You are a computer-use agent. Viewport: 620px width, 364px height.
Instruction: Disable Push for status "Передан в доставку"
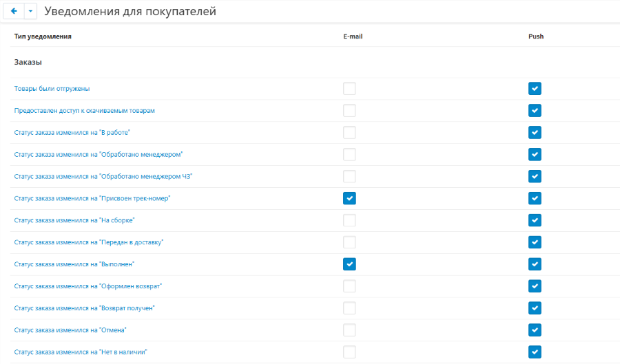point(535,242)
